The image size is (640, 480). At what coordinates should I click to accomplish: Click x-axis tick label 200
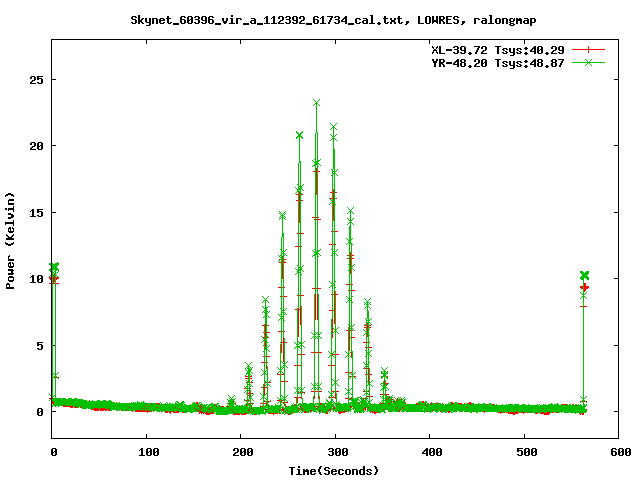[x=243, y=452]
